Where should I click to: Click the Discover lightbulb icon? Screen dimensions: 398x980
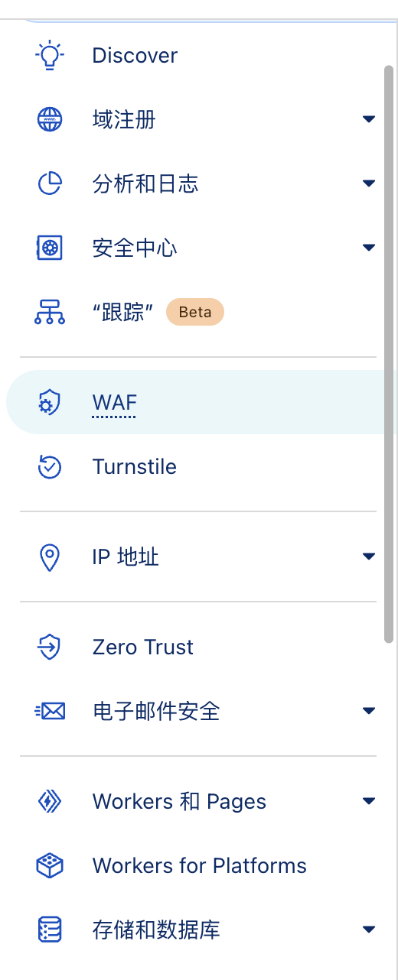coord(50,56)
